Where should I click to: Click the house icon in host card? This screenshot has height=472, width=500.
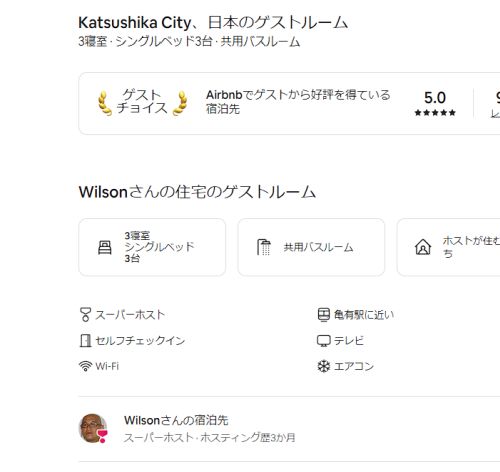click(x=423, y=247)
